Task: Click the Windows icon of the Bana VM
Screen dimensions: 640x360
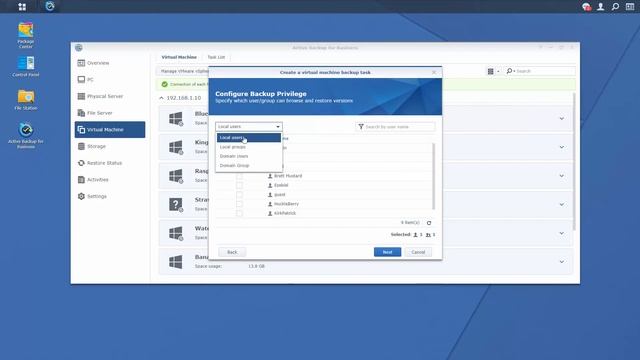Action: (x=176, y=262)
